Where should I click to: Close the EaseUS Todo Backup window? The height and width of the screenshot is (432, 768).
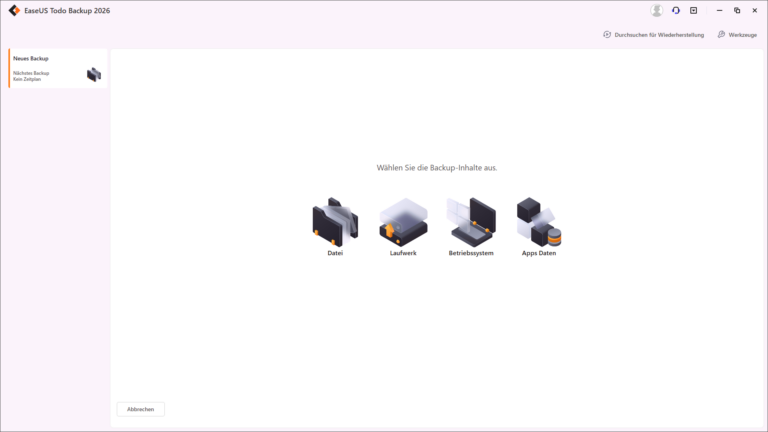(x=755, y=10)
